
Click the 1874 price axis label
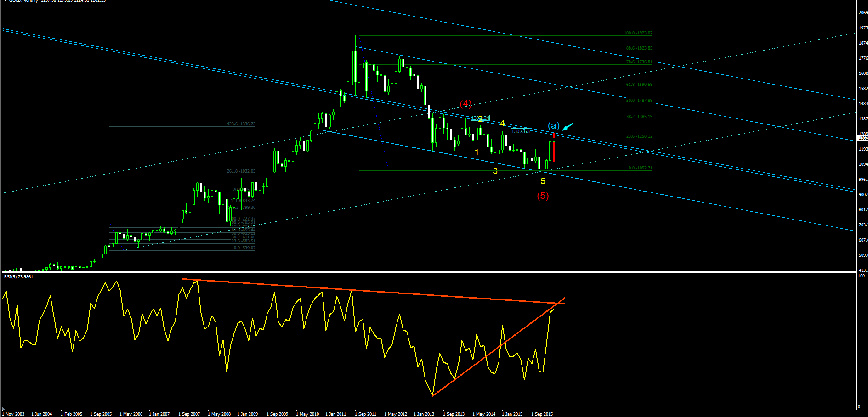tap(863, 43)
